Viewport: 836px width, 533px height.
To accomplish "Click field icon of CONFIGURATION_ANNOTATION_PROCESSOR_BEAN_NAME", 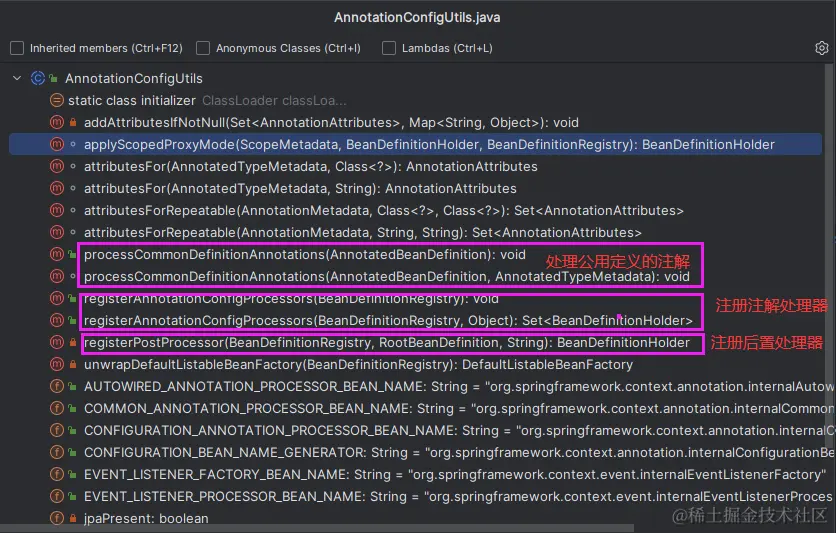I will click(57, 430).
